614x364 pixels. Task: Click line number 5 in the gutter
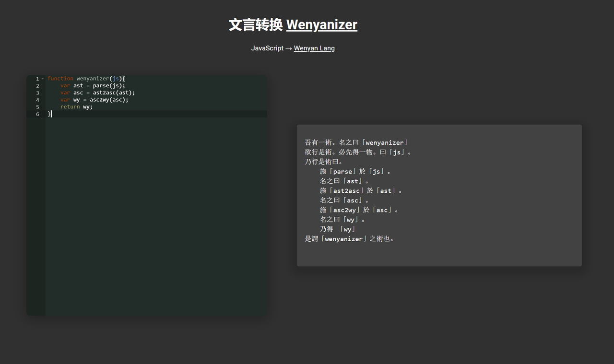pyautogui.click(x=37, y=107)
